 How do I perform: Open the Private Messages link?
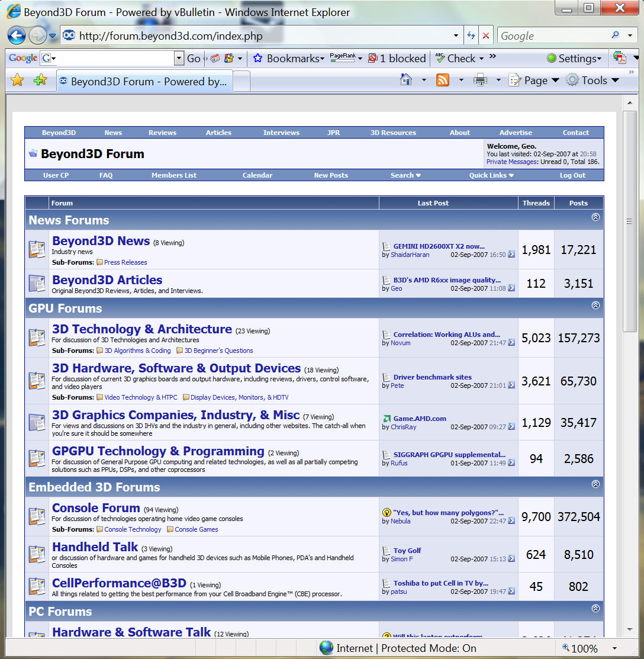pos(511,162)
